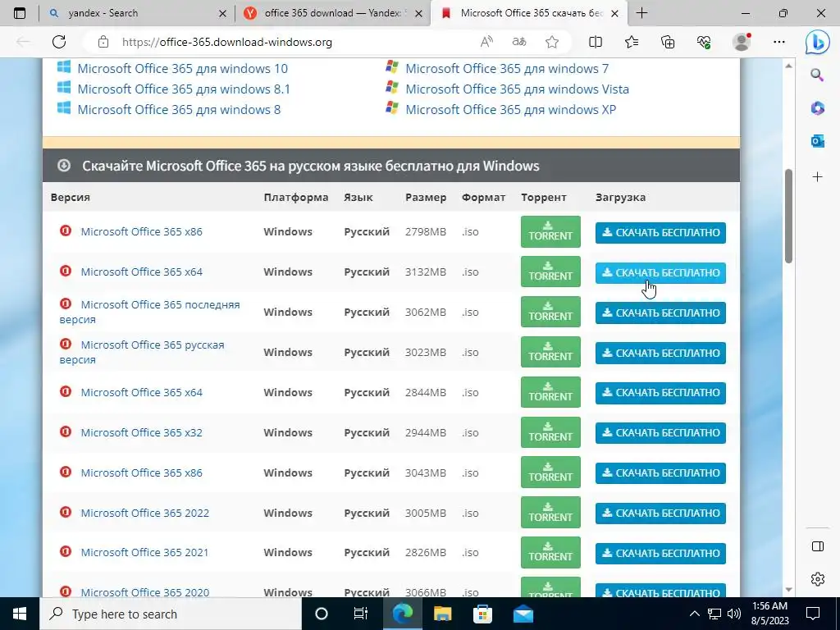Click the sidebar settings gear icon
This screenshot has height=630, width=840.
(x=818, y=579)
